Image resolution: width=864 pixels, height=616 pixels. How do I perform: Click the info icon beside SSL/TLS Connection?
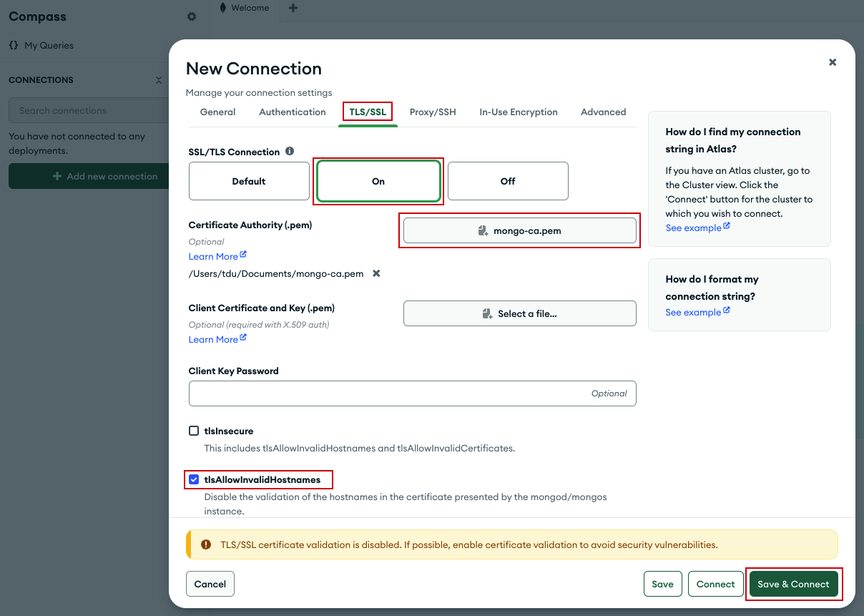[290, 150]
